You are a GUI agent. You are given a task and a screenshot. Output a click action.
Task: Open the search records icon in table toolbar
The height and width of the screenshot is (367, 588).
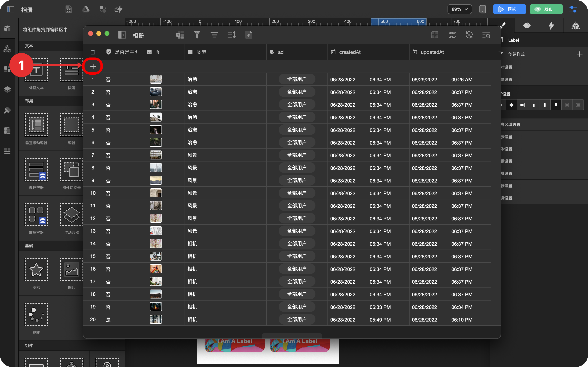486,35
